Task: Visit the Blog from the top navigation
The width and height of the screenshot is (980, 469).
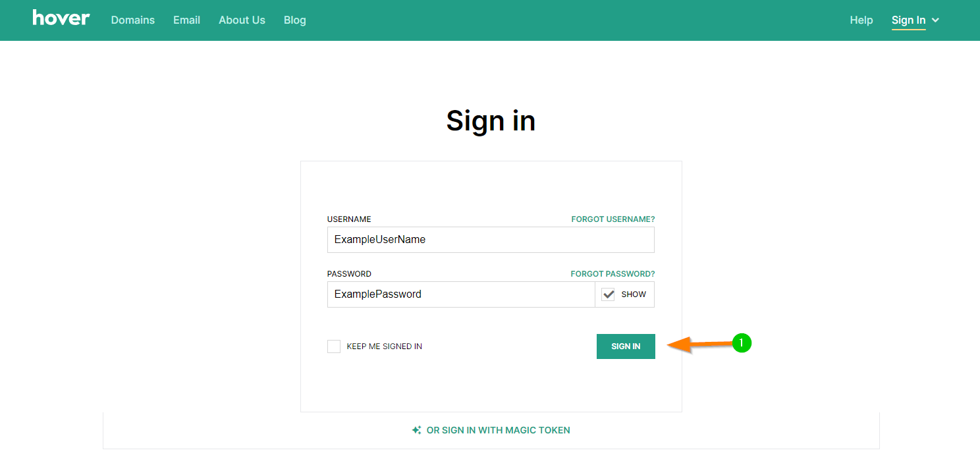Action: (294, 20)
